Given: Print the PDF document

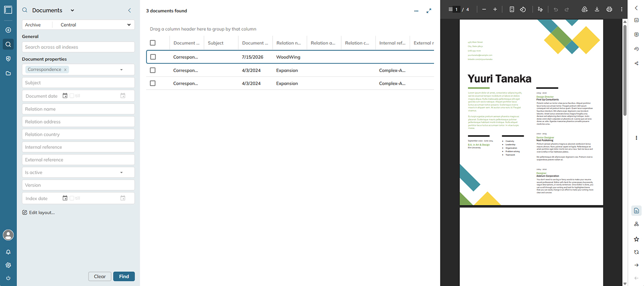Looking at the screenshot, I should point(609,9).
